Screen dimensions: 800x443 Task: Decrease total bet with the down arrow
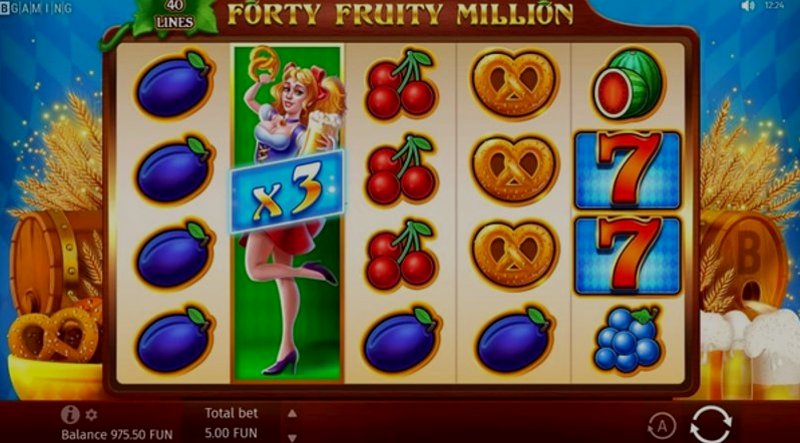pyautogui.click(x=292, y=437)
